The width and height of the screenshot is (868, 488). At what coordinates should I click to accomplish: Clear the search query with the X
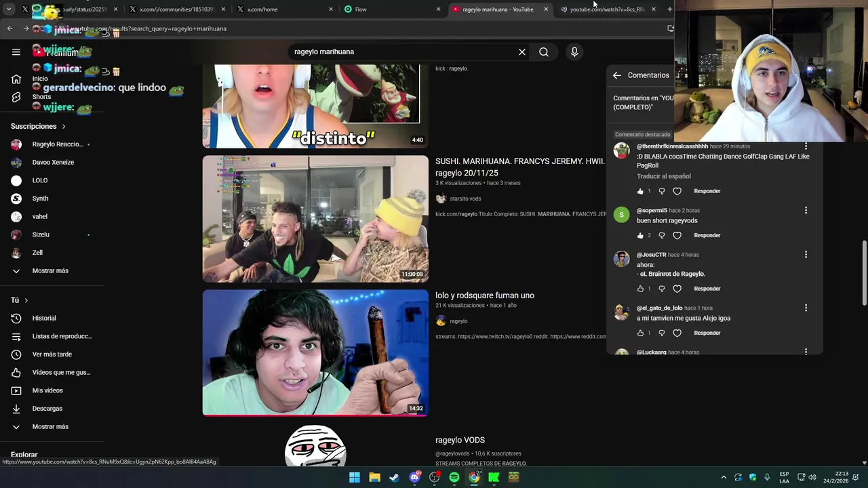point(522,52)
